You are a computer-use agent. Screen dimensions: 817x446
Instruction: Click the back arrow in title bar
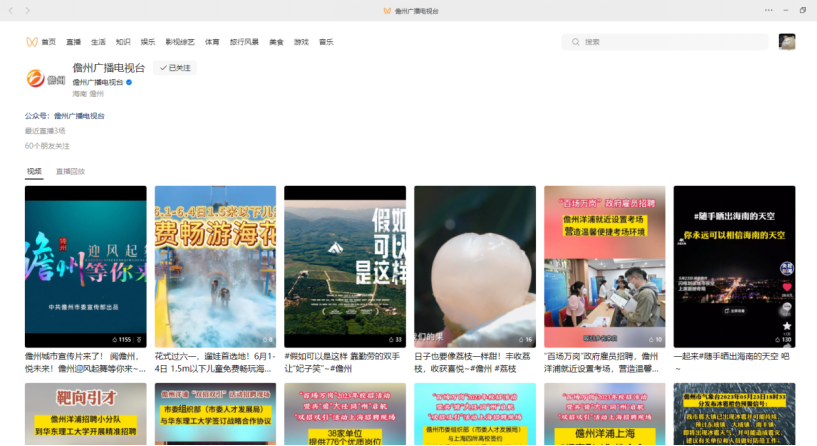point(10,10)
